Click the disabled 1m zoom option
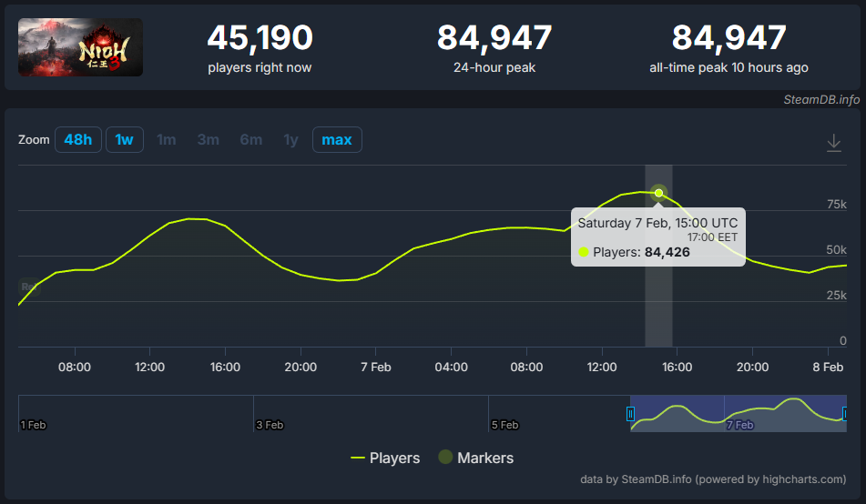866x504 pixels. [x=166, y=140]
